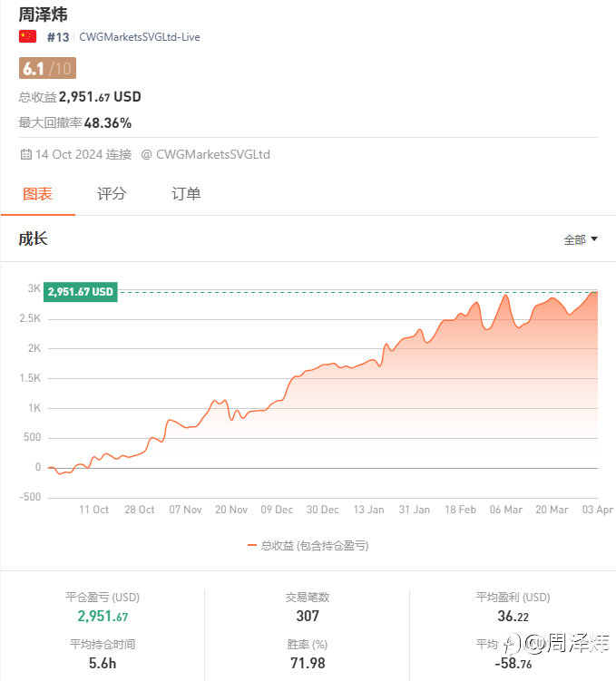Open the @ CWGMarketsSVGLtd broker link
Viewport: 616px width, 681px height.
pos(205,154)
